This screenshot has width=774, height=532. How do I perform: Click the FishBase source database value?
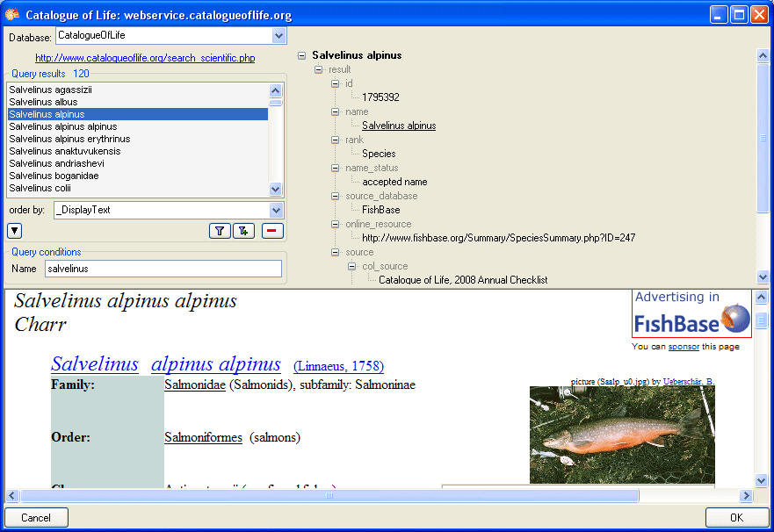(x=381, y=210)
